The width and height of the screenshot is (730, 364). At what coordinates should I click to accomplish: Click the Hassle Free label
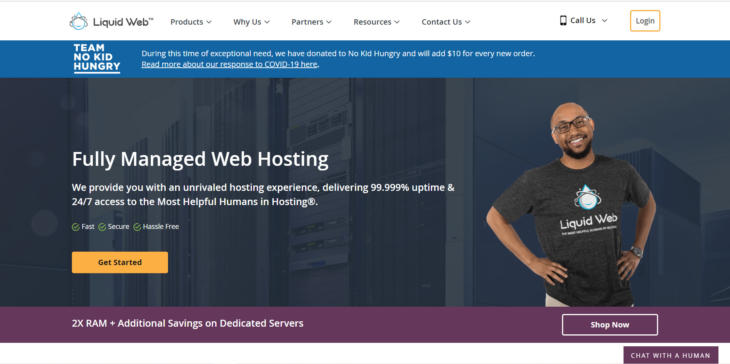(x=161, y=227)
